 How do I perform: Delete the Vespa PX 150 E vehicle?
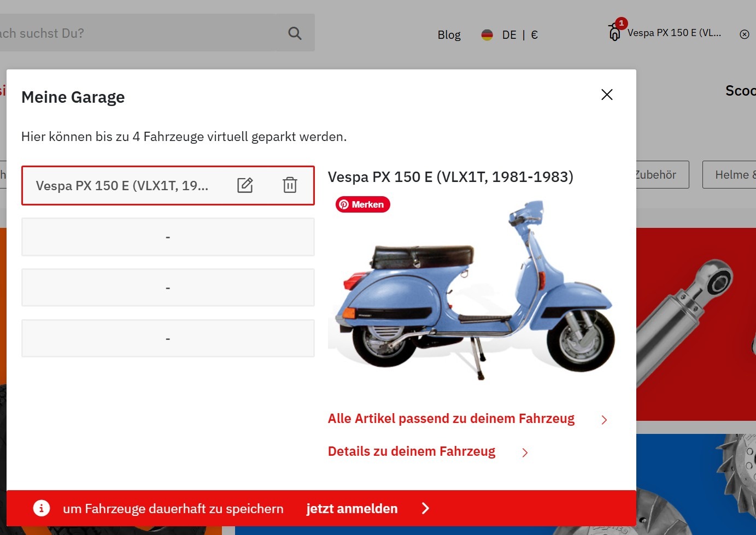(290, 185)
